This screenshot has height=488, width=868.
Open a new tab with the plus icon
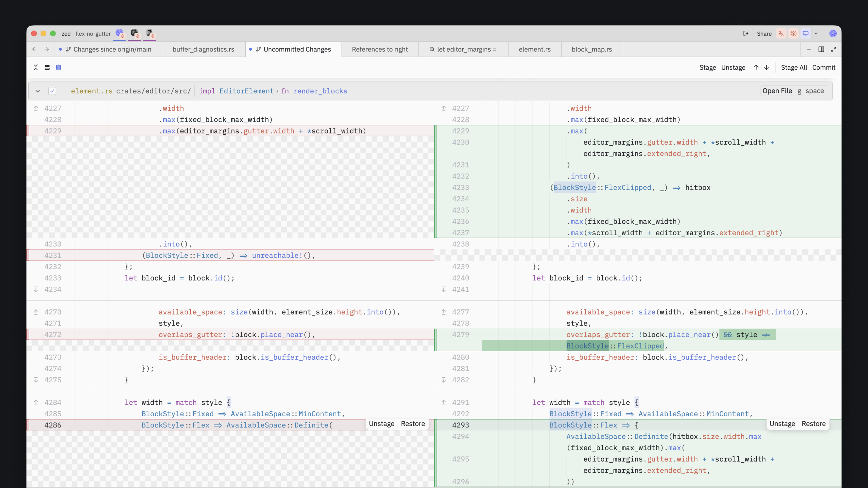tap(809, 49)
